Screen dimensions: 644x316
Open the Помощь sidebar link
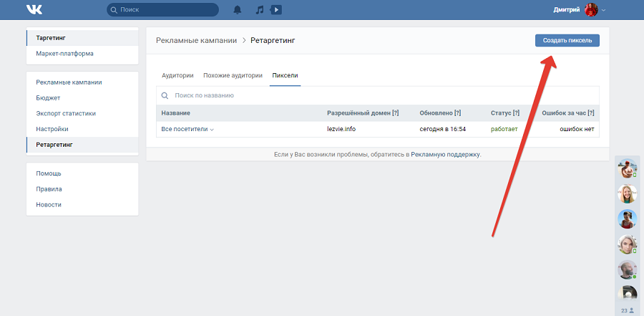(x=82, y=173)
